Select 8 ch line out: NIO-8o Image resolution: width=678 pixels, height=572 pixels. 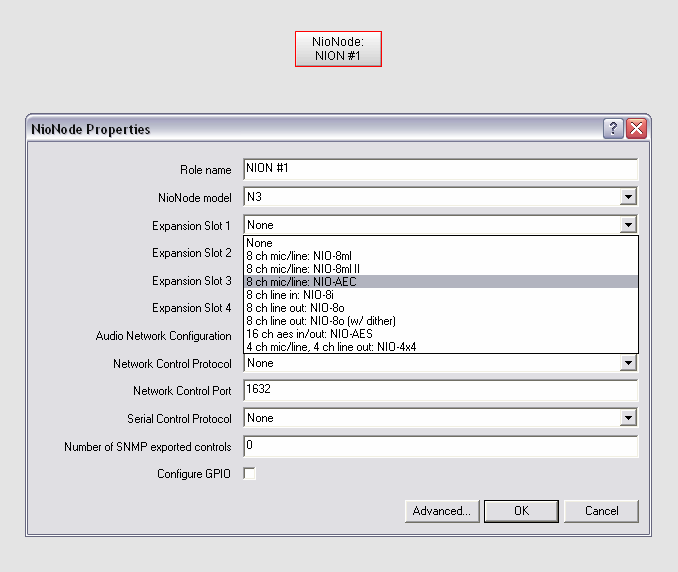[x=296, y=308]
